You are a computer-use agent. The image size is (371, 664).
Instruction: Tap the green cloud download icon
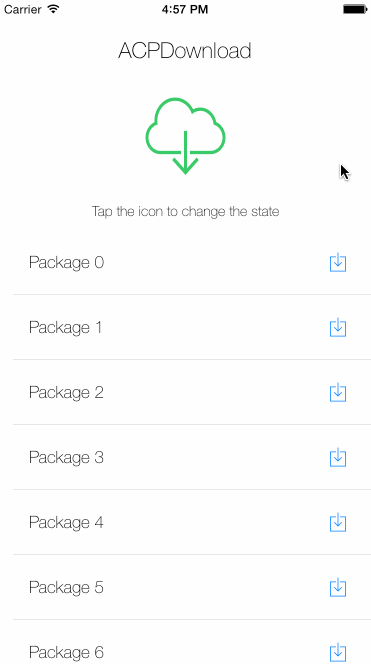[186, 136]
